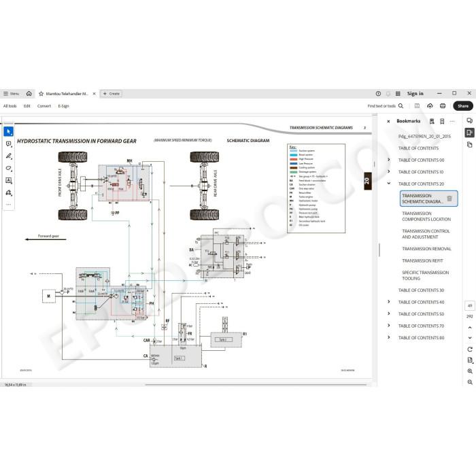
Task: Show more tools via left toolbar ellipsis
Action: click(x=8, y=204)
